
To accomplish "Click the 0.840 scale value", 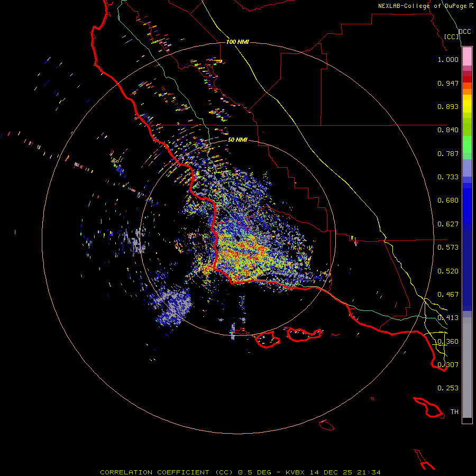I will point(448,130).
